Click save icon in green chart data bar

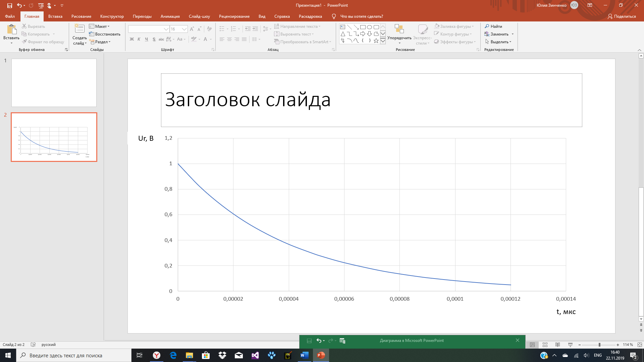(309, 341)
